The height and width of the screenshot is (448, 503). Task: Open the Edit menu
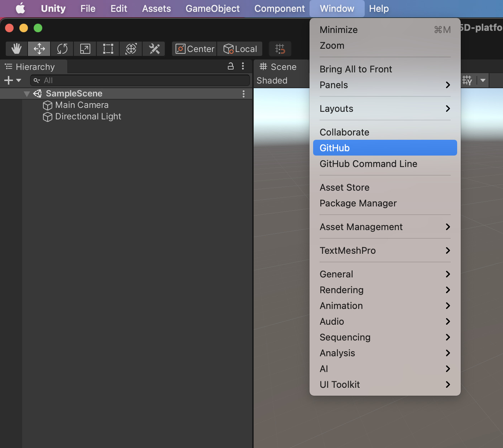[x=119, y=8]
